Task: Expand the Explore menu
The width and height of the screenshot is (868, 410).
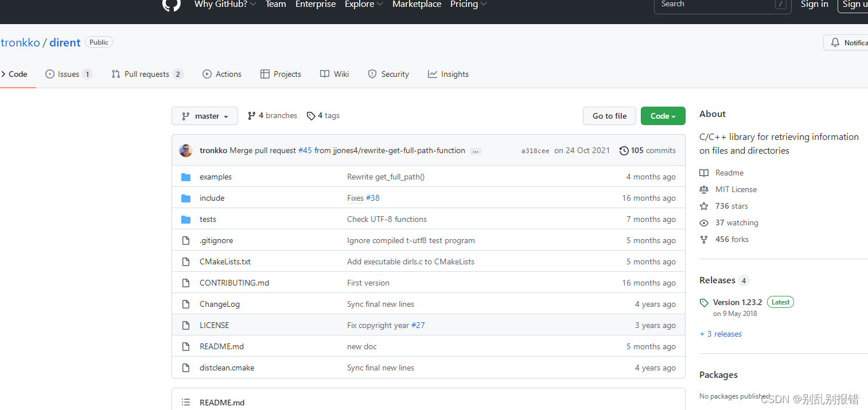Action: tap(364, 4)
